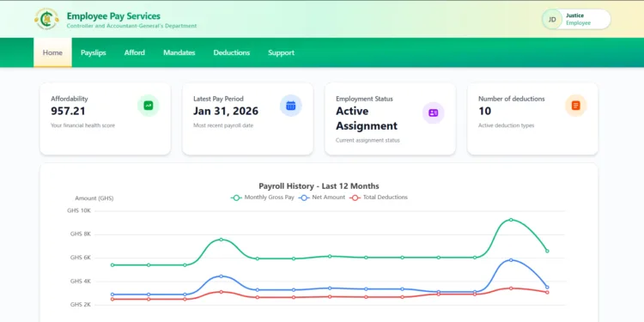Click the Amount (GHS) axis title
This screenshot has height=322, width=644.
[94, 198]
